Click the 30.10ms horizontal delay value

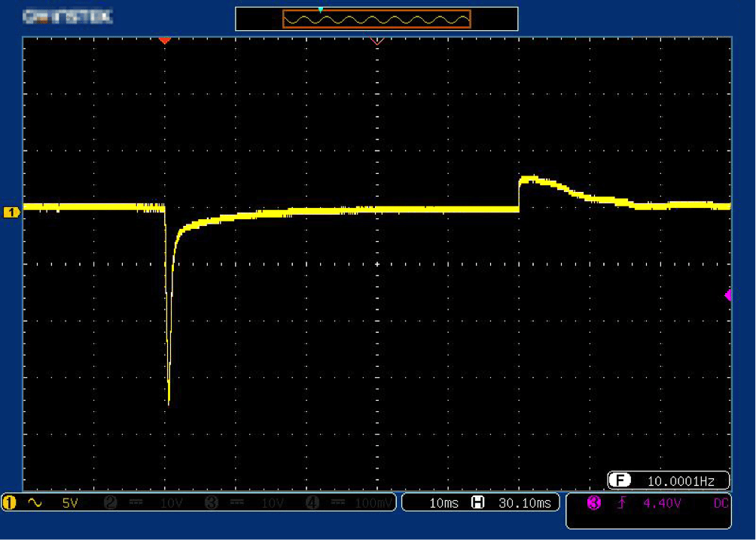524,503
